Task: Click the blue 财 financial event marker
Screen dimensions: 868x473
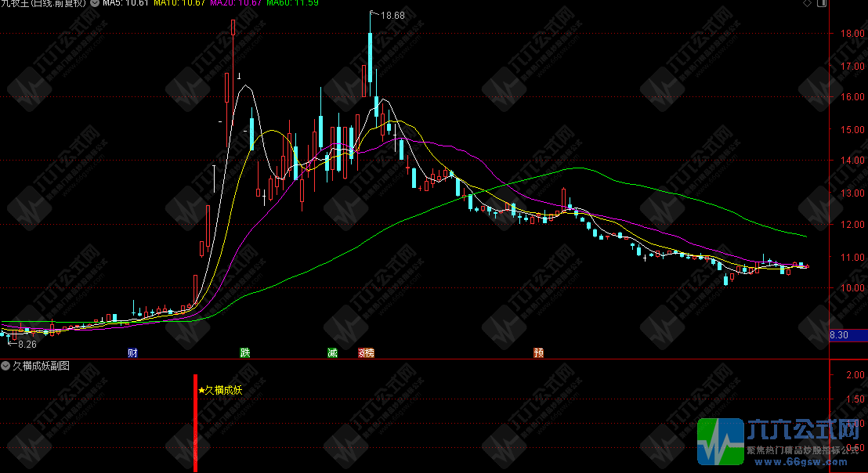Action: tap(132, 353)
